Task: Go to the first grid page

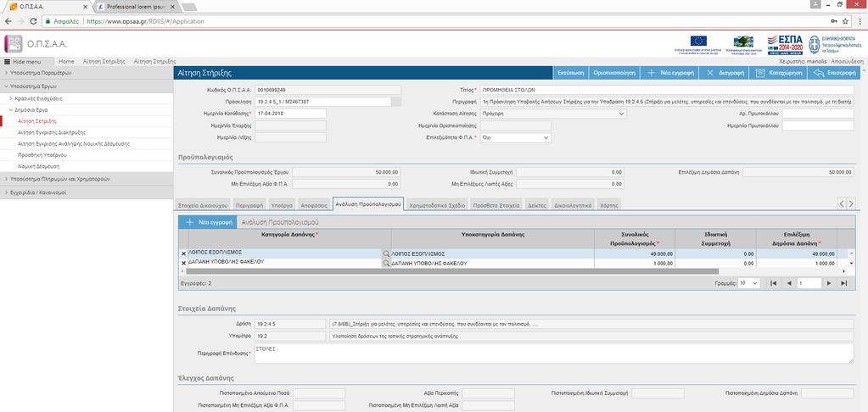Action: tap(775, 283)
